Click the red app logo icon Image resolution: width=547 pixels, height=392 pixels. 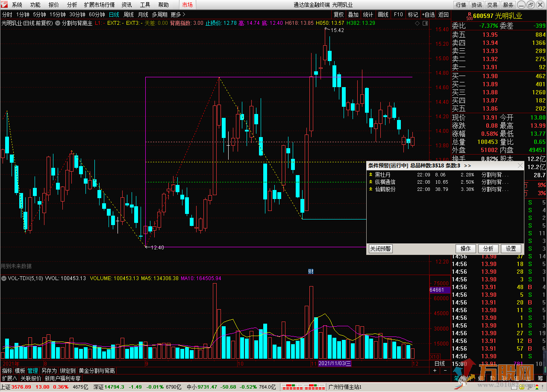click(5, 5)
